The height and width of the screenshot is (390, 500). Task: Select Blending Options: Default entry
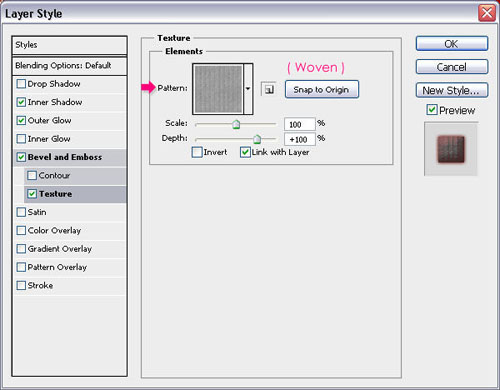pos(69,66)
